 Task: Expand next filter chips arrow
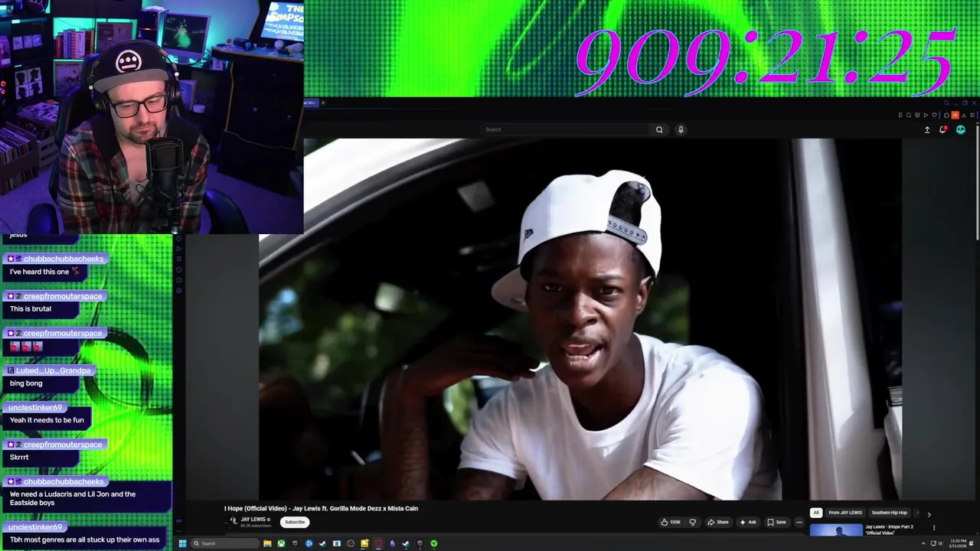[929, 514]
